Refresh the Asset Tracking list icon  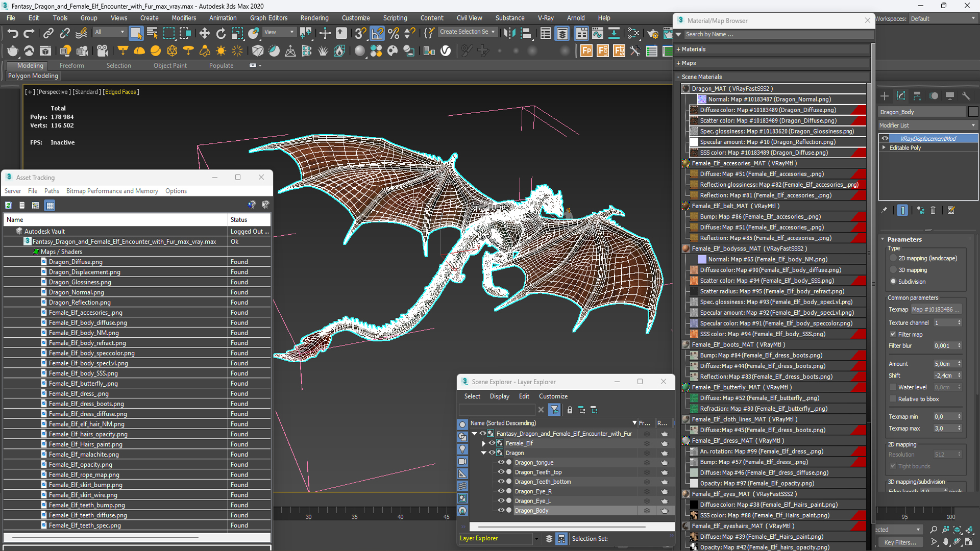click(9, 205)
